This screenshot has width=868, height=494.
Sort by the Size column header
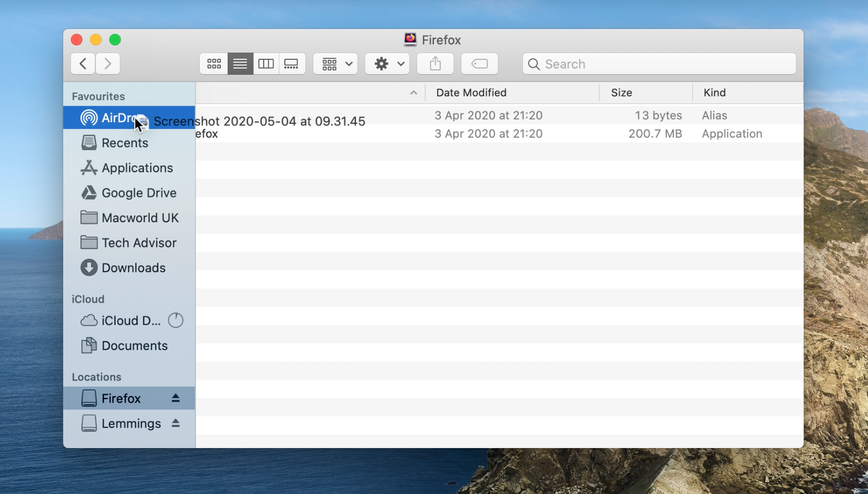[621, 93]
